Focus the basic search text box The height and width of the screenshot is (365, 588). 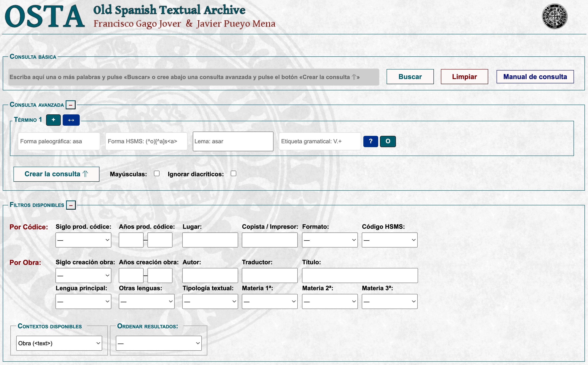(x=194, y=77)
